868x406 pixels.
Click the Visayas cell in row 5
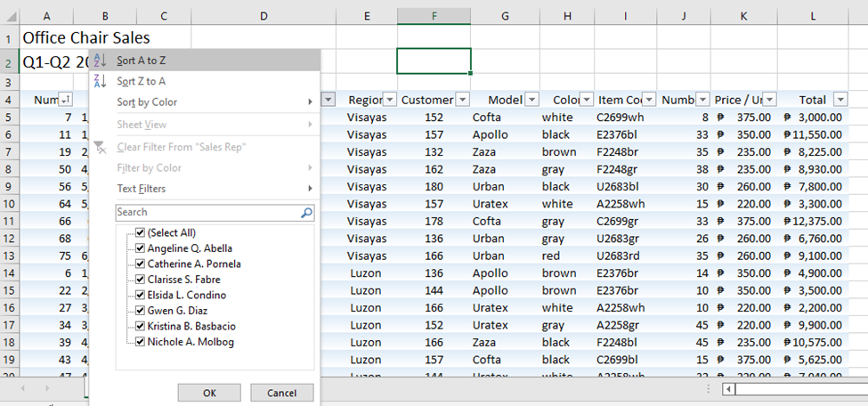pos(367,118)
